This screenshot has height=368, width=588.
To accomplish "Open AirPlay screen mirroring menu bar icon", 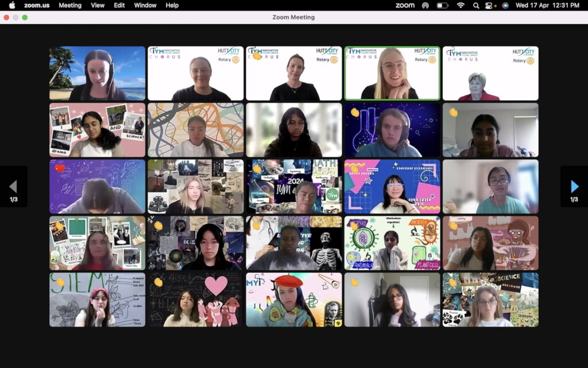I will pos(425,5).
